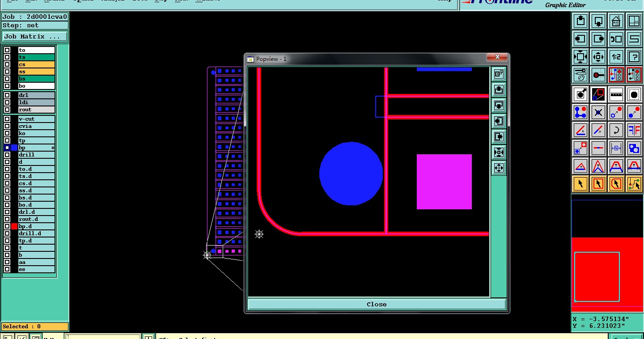The width and height of the screenshot is (644, 339).
Task: Toggle checkbox for layer bp
Action: point(7,148)
